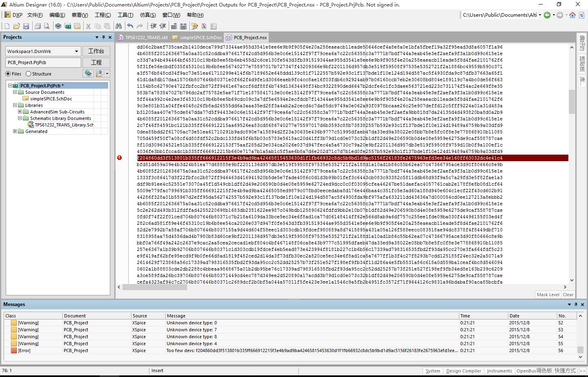Open the 编辑(E) menu
The width and height of the screenshot is (588, 377).
57,15
